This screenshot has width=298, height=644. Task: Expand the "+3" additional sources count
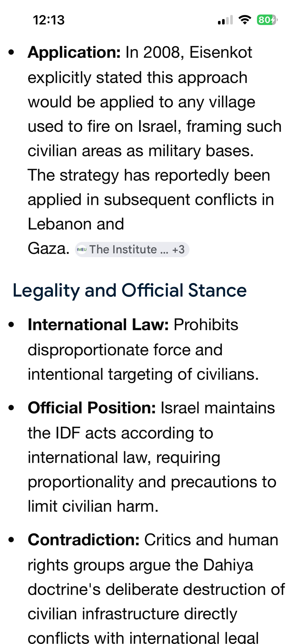(x=178, y=250)
